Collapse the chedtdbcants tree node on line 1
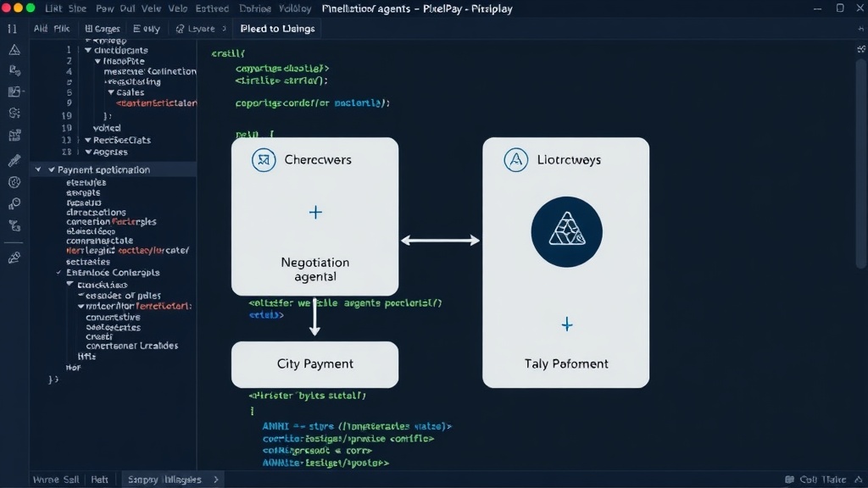 (x=88, y=50)
